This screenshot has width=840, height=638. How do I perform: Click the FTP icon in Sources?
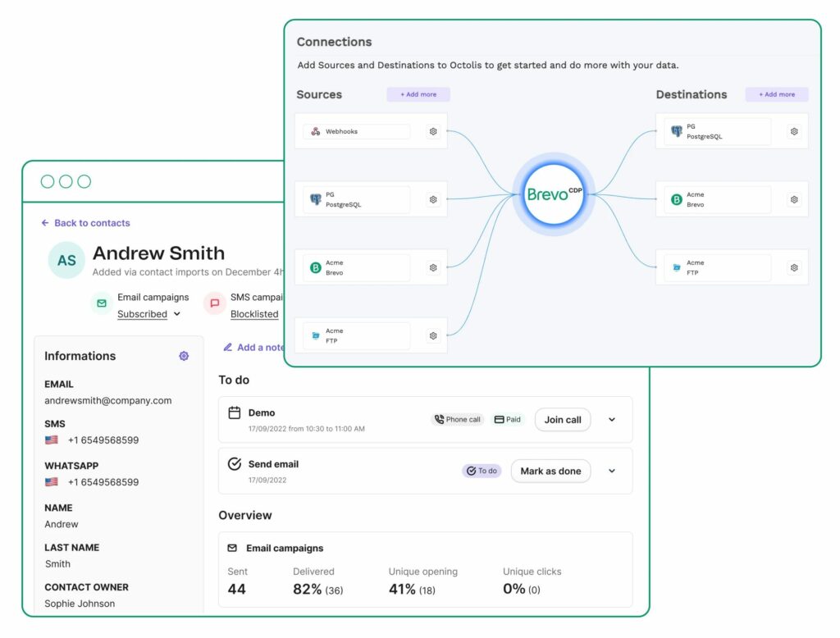pos(316,335)
